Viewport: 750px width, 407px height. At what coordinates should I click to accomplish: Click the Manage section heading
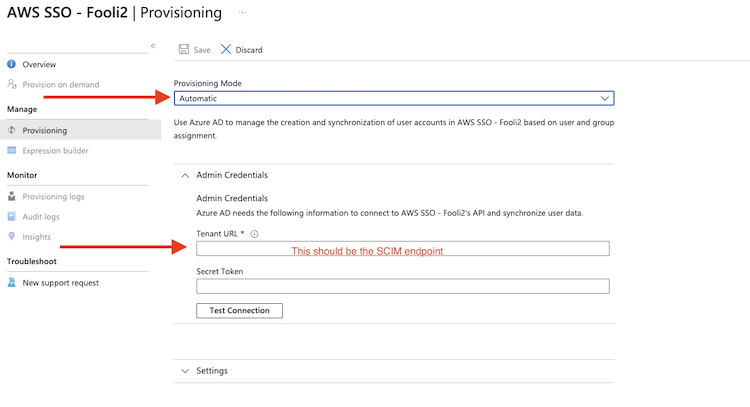pyautogui.click(x=22, y=109)
